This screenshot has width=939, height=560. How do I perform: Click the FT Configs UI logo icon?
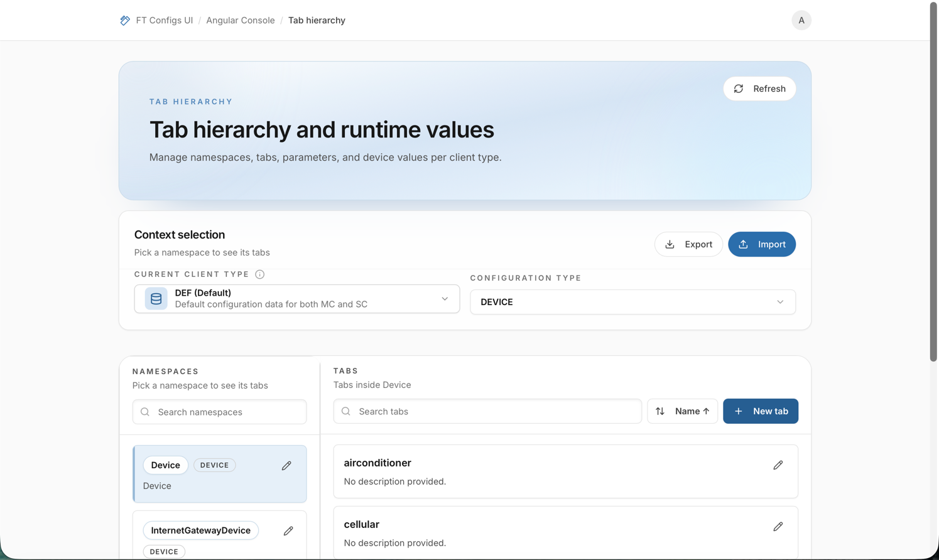[125, 20]
